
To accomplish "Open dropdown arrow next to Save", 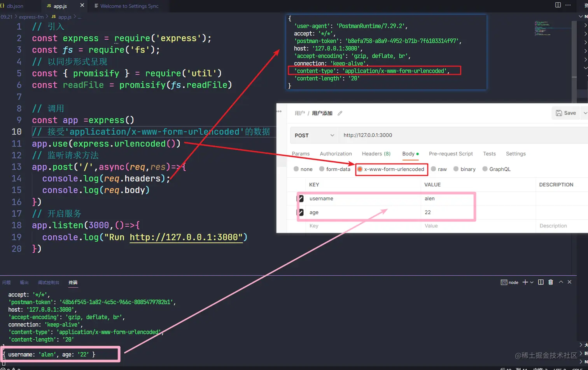I will (584, 113).
